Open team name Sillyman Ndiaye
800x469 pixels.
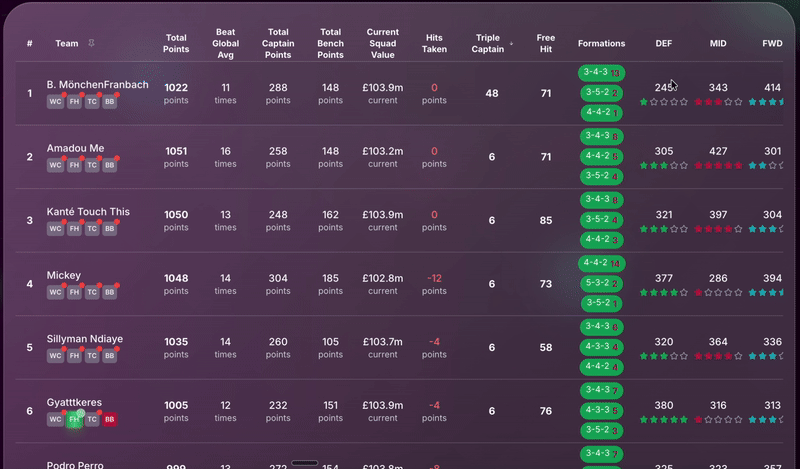point(84,339)
